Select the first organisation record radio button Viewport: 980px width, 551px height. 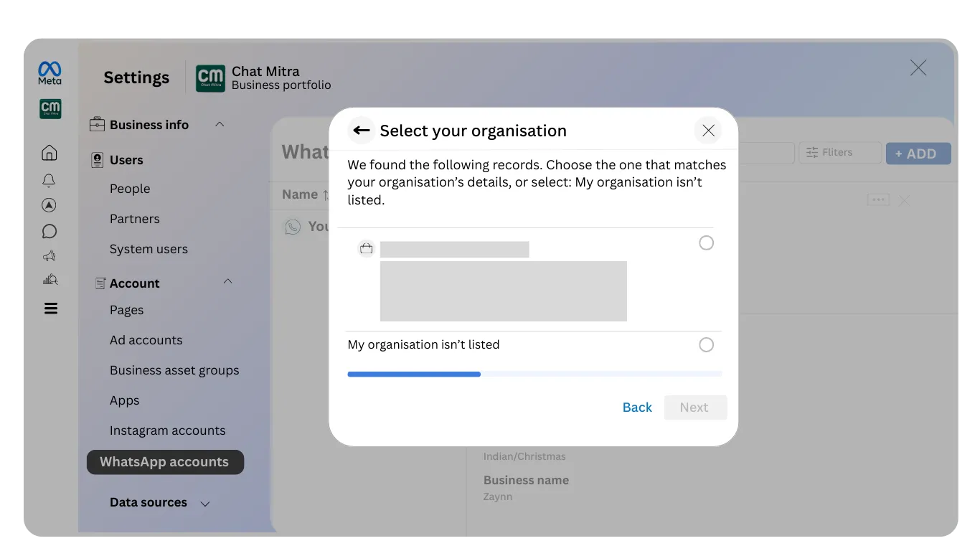pos(706,243)
